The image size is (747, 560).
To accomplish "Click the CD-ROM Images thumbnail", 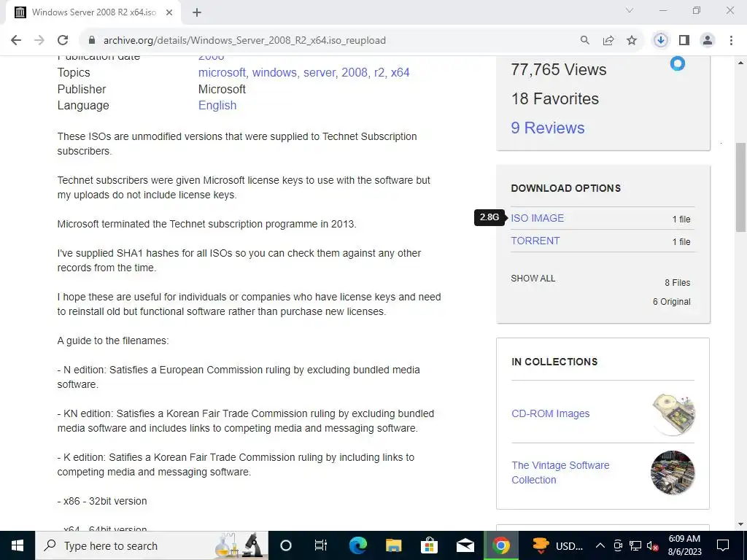I will pyautogui.click(x=673, y=414).
